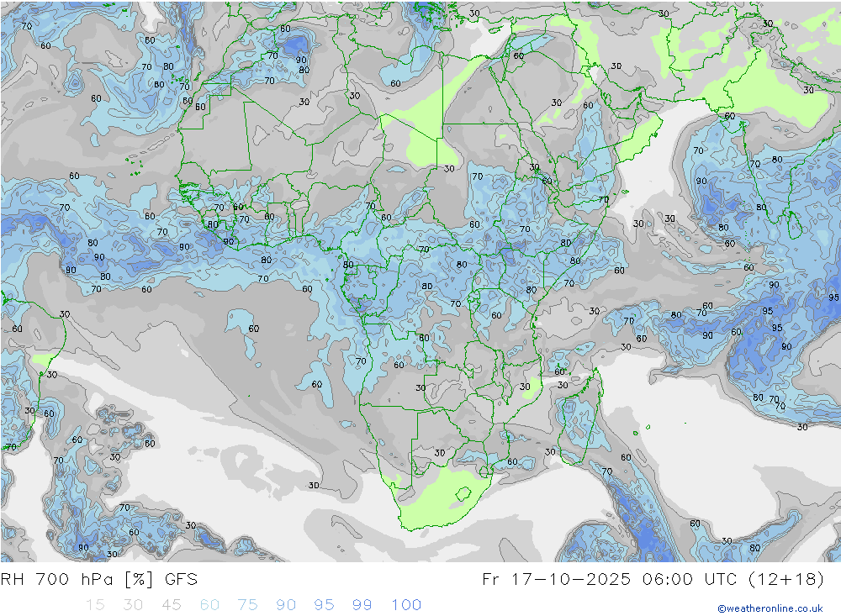Click the 75 value in the legend scale
This screenshot has width=841, height=616.
pyautogui.click(x=248, y=605)
